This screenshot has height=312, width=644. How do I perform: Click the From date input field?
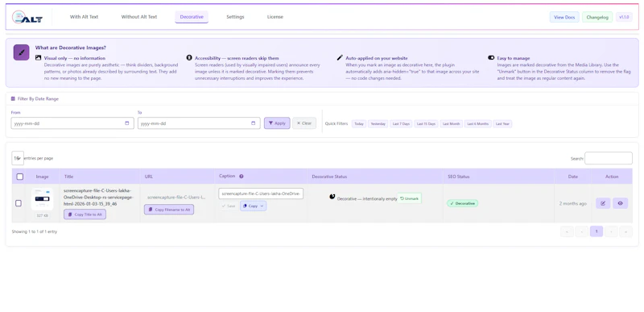point(72,123)
